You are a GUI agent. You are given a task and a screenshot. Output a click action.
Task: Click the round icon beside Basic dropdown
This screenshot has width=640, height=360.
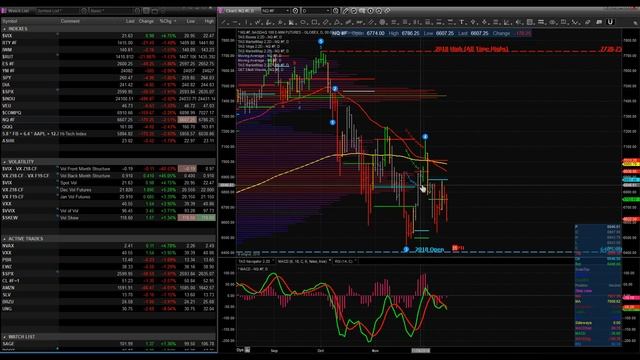(138, 11)
